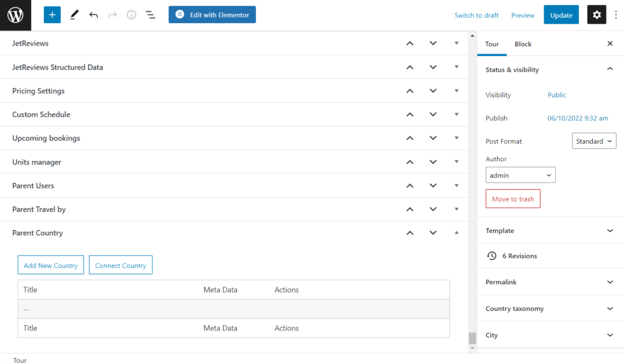Move JetReviews panel up
Viewport: 624px width, 364px height.
pos(410,43)
